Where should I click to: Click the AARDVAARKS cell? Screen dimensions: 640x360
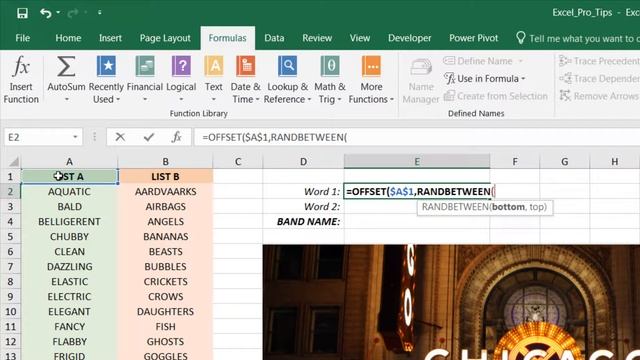tap(165, 192)
